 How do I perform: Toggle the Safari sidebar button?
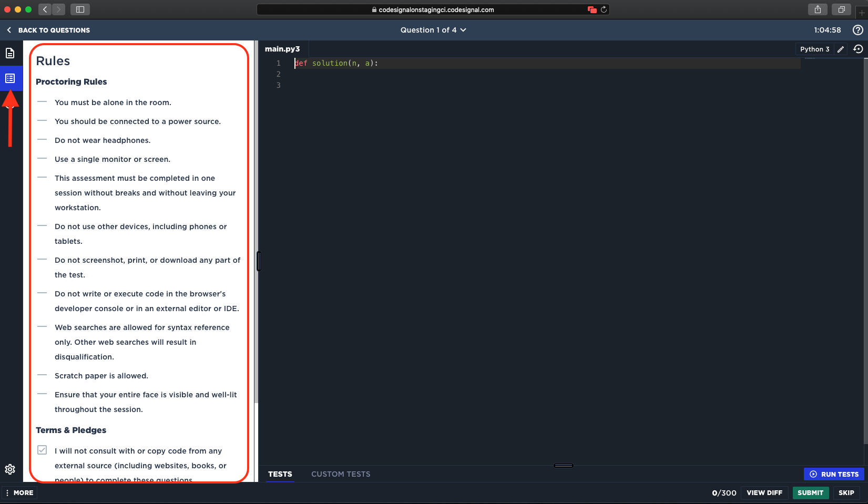(80, 9)
